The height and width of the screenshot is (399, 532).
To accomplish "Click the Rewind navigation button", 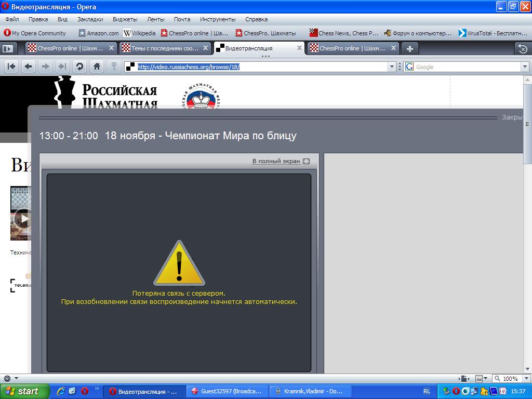I will coord(11,66).
